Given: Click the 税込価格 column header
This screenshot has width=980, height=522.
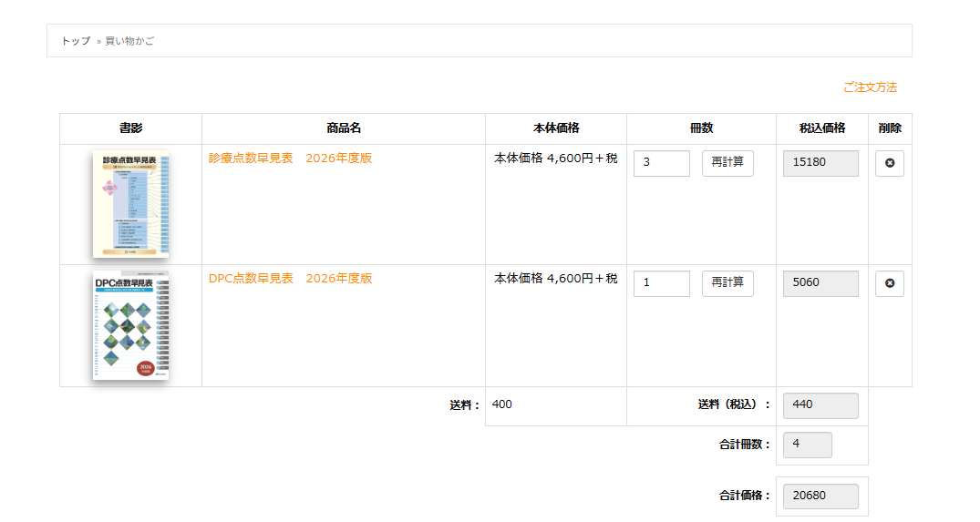Looking at the screenshot, I should 822,128.
